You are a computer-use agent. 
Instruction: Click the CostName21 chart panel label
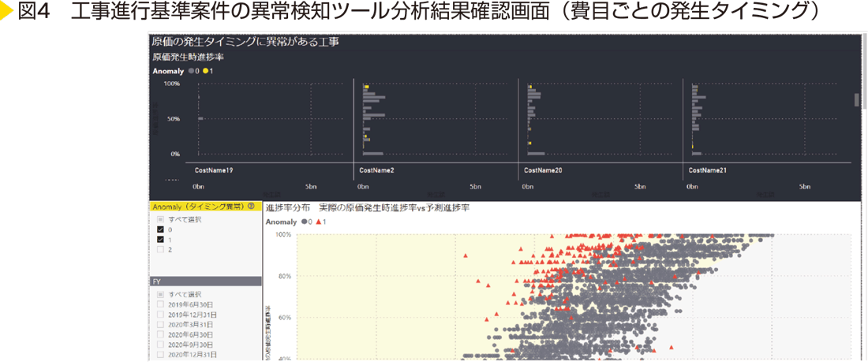[707, 170]
